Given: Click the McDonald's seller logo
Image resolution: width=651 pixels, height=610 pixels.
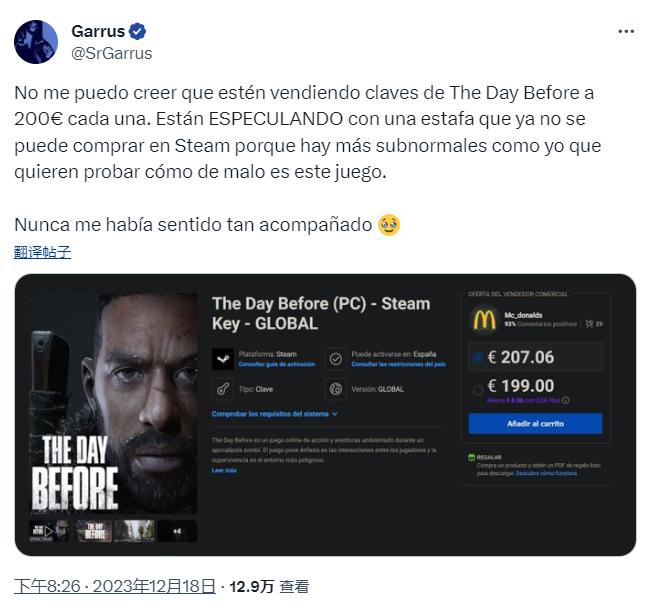Looking at the screenshot, I should point(484,319).
